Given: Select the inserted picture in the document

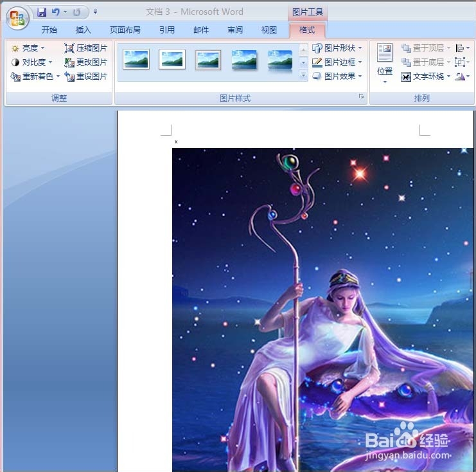Looking at the screenshot, I should coord(322,310).
